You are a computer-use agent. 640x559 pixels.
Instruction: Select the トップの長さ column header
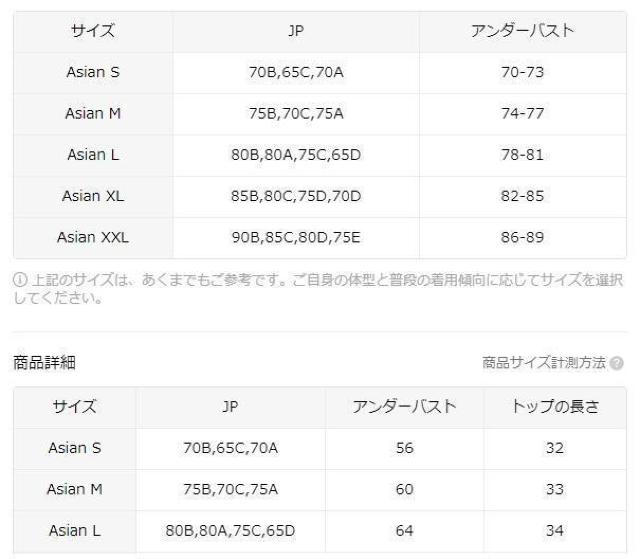[x=555, y=407]
